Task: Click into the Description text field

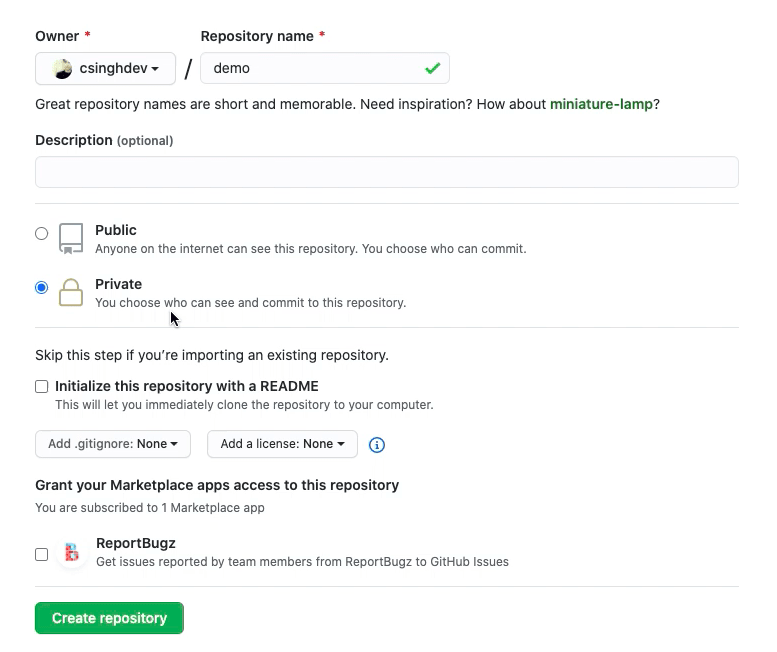Action: [387, 172]
